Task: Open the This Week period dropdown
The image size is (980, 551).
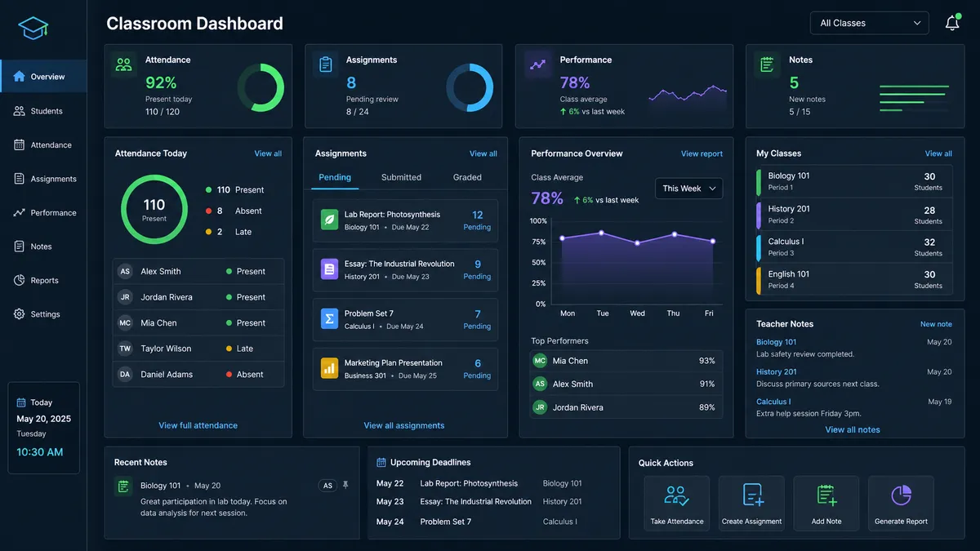Action: tap(689, 189)
